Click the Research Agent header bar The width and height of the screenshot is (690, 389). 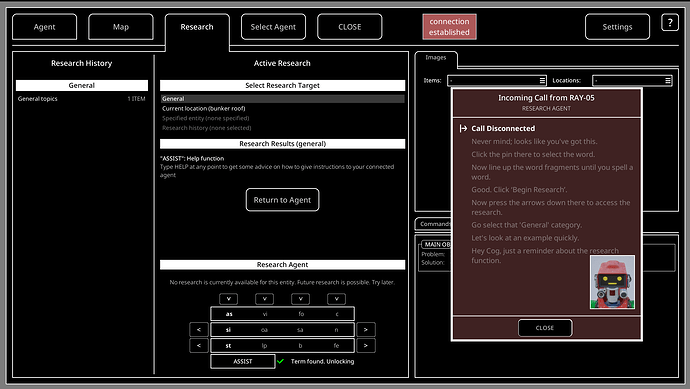click(283, 264)
